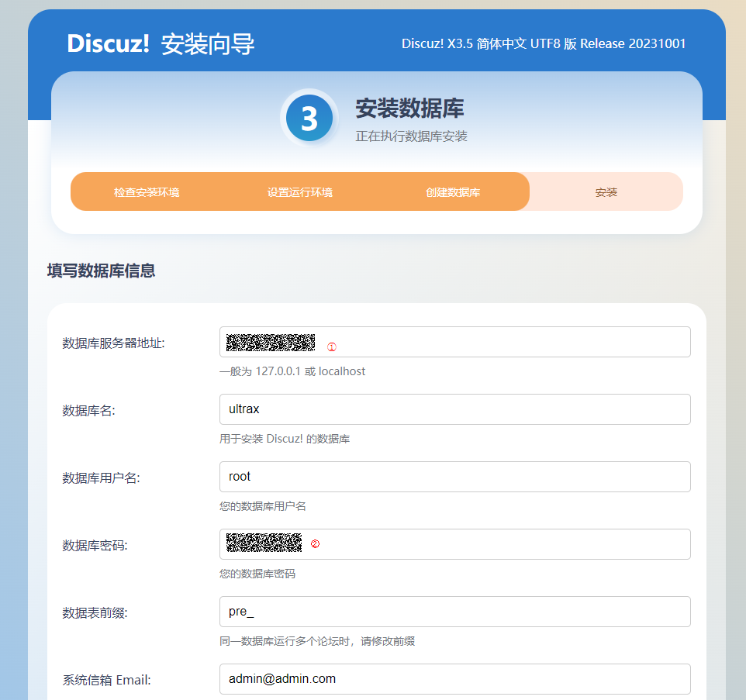Click the label 数据库名:

point(89,410)
